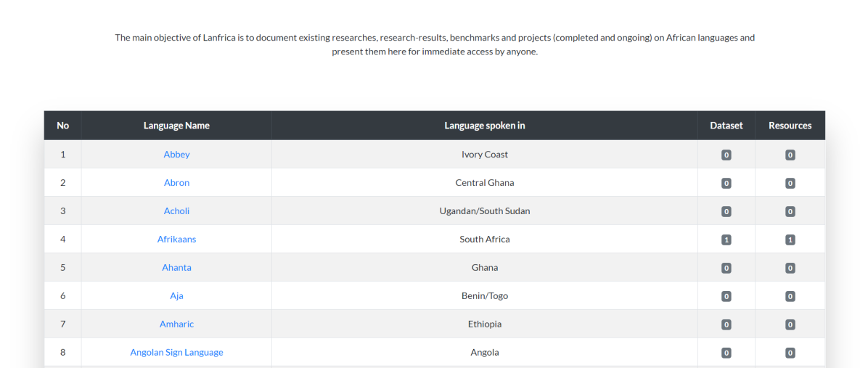The height and width of the screenshot is (368, 868).
Task: Open the Abron language link
Action: [176, 183]
